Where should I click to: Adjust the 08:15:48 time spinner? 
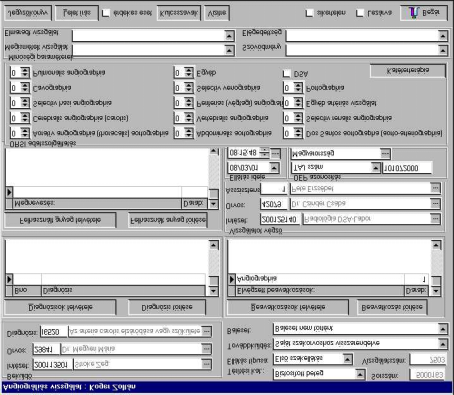pos(264,153)
